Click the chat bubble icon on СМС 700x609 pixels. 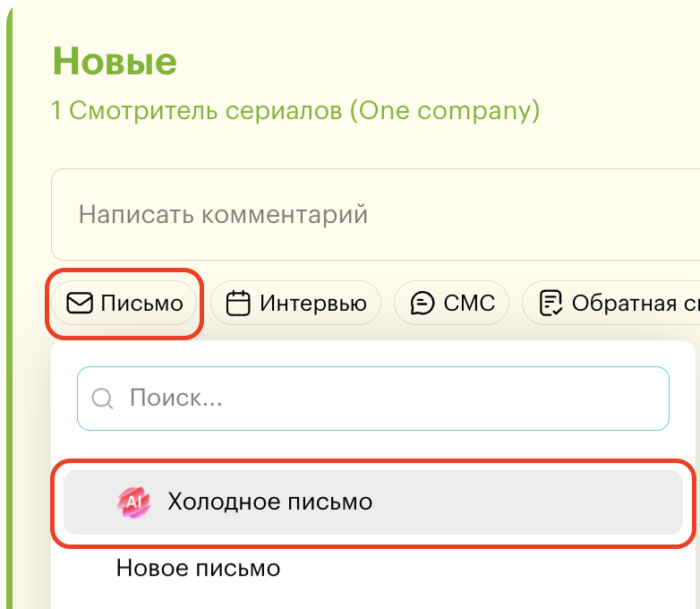click(x=423, y=304)
